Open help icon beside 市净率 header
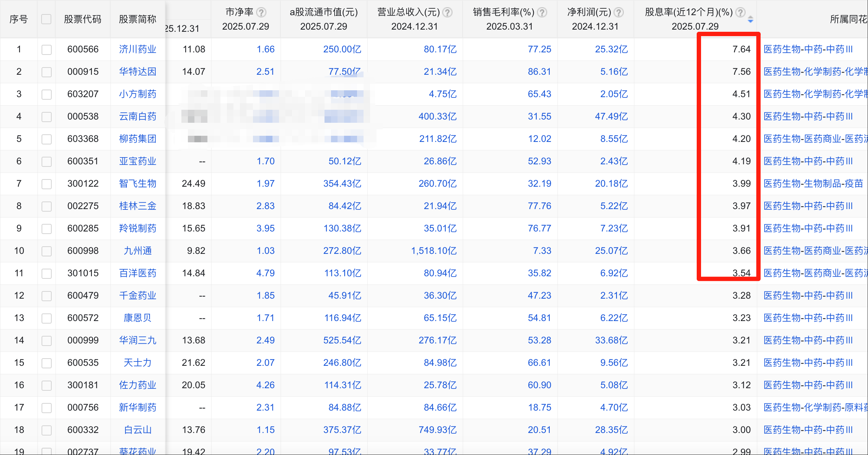The width and height of the screenshot is (868, 455). 261,13
